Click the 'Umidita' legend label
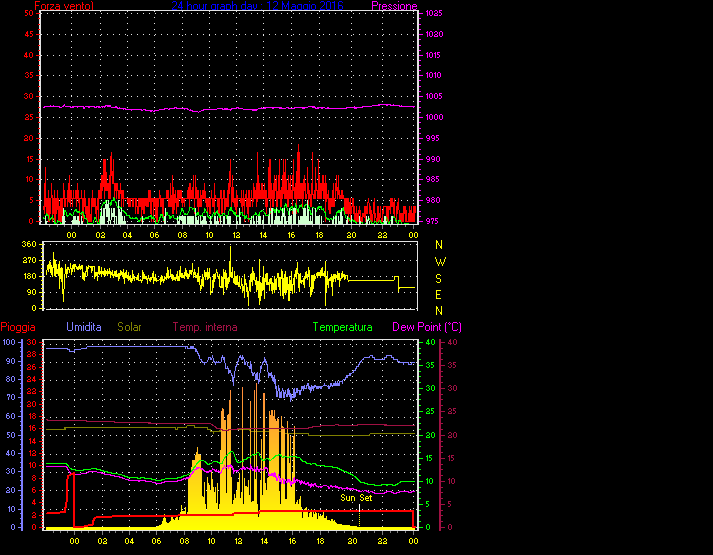 (84, 327)
